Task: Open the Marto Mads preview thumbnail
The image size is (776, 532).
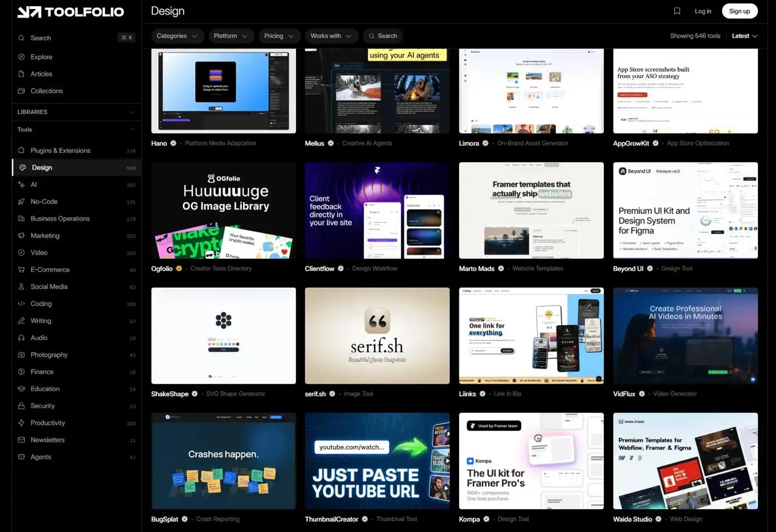Action: coord(531,210)
